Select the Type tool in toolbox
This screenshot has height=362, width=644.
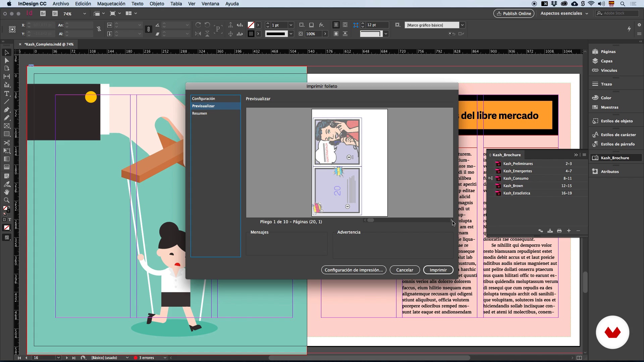point(6,94)
